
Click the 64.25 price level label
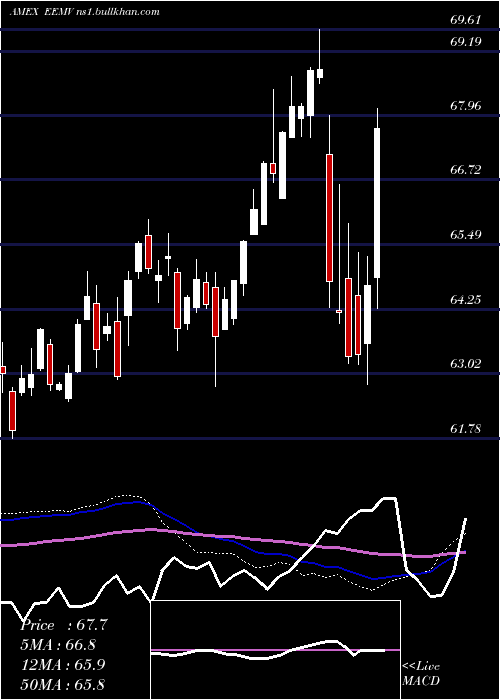coord(466,299)
